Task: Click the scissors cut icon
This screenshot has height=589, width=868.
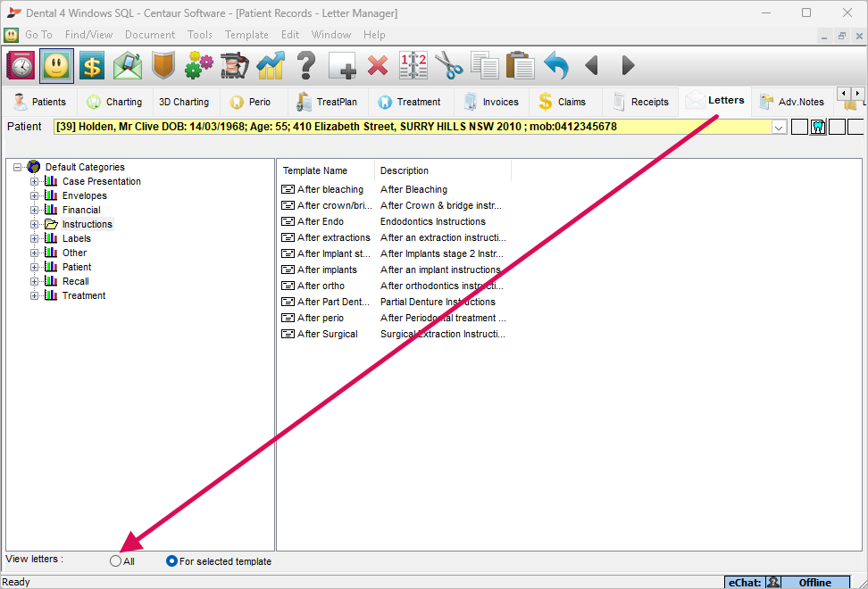Action: point(449,66)
